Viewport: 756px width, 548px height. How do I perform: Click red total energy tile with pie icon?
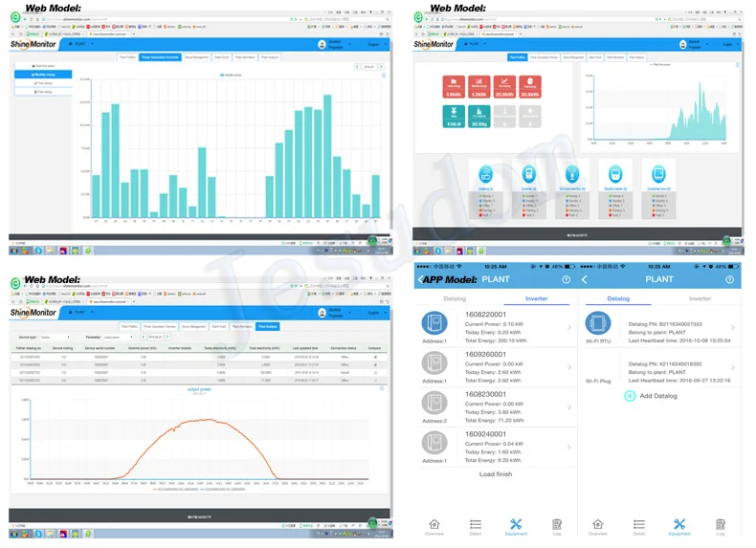coord(530,87)
